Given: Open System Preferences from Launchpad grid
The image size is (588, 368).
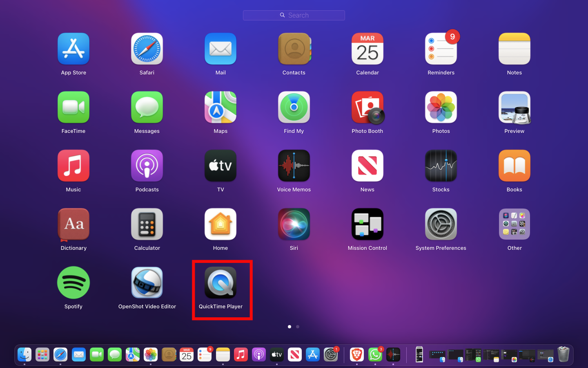Looking at the screenshot, I should (441, 224).
